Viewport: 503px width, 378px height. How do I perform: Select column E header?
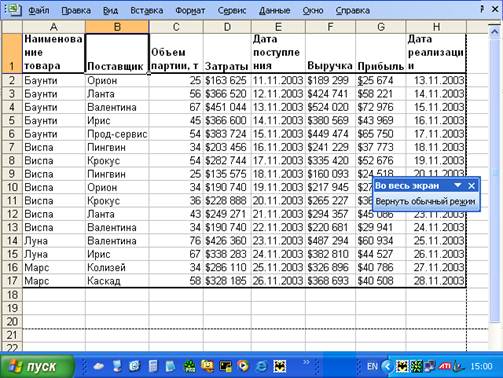[278, 27]
